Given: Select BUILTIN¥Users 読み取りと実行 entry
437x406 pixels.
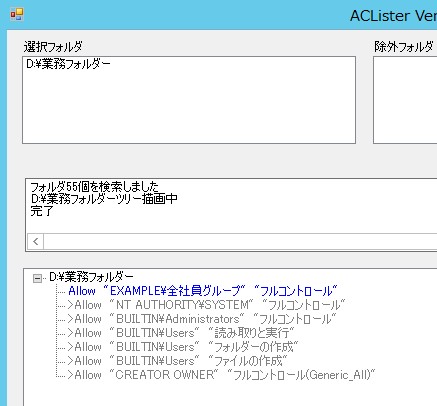Looking at the screenshot, I should 181,333.
